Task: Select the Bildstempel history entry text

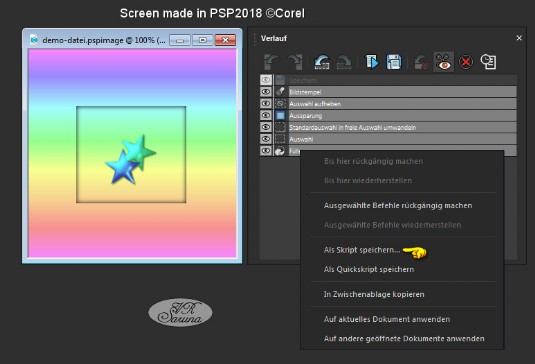Action: coord(305,92)
